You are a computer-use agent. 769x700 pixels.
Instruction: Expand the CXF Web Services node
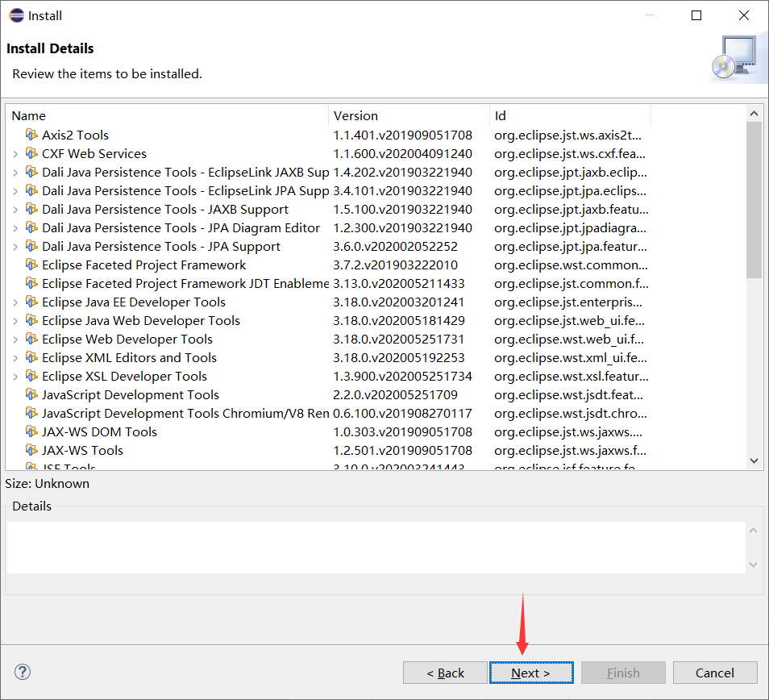[x=15, y=154]
